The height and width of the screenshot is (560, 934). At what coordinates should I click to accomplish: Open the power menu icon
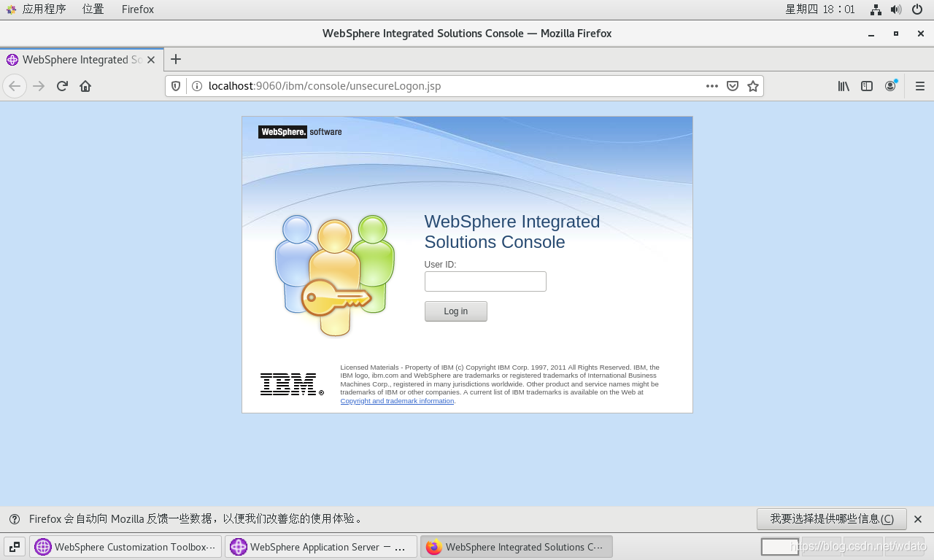coord(917,9)
